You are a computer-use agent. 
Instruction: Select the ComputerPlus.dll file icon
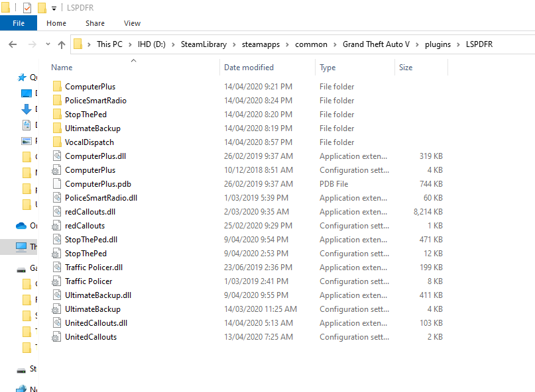coord(57,156)
